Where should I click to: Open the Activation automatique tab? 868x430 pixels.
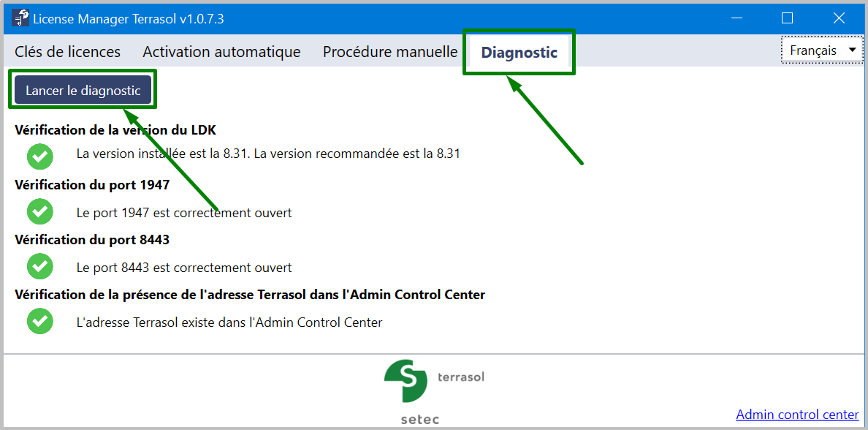click(221, 52)
